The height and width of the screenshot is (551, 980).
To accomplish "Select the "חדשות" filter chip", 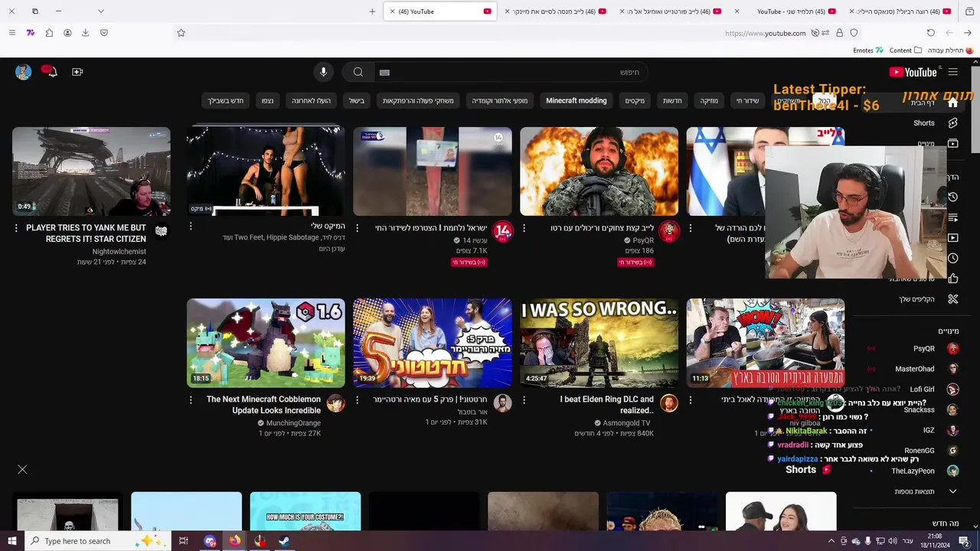I will click(672, 100).
